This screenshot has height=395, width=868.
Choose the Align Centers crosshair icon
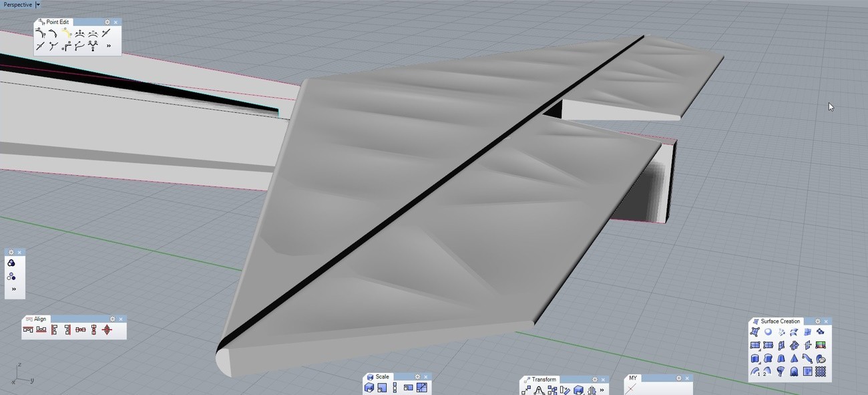point(107,330)
